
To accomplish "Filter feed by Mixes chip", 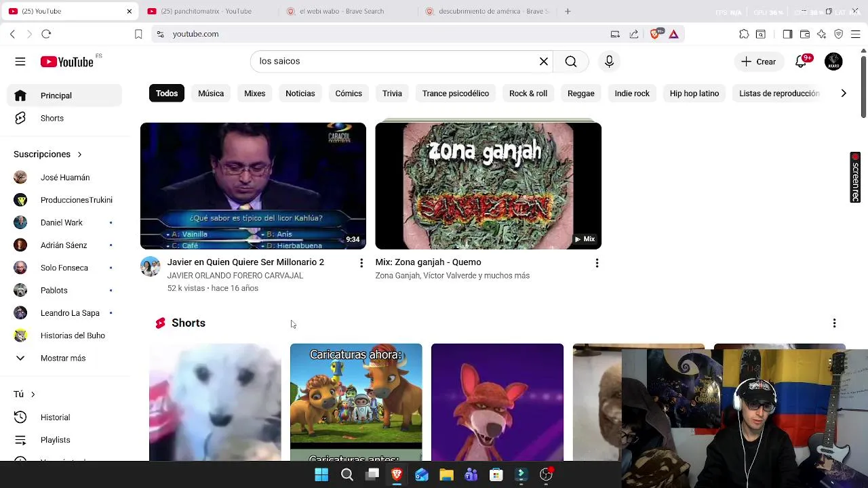I will pyautogui.click(x=255, y=94).
